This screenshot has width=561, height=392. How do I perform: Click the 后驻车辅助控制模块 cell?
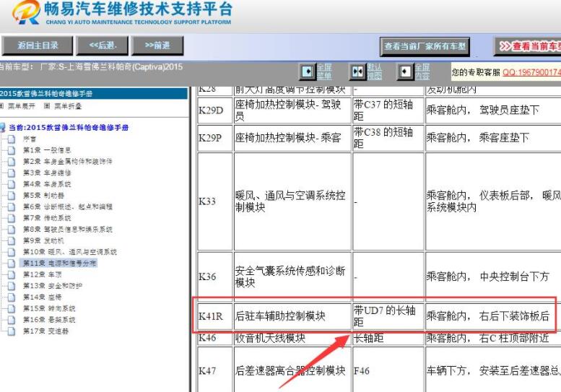tap(292, 316)
